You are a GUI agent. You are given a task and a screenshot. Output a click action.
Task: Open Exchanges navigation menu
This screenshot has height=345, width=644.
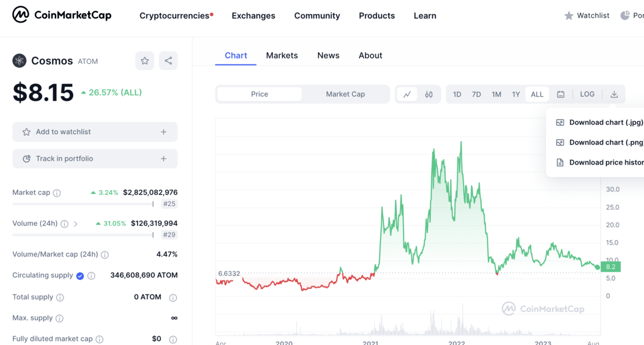point(254,16)
